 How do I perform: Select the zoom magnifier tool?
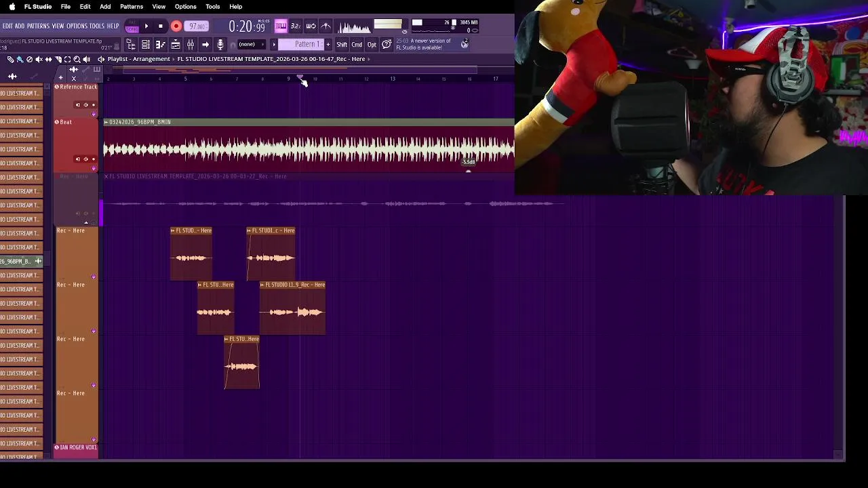tap(77, 60)
